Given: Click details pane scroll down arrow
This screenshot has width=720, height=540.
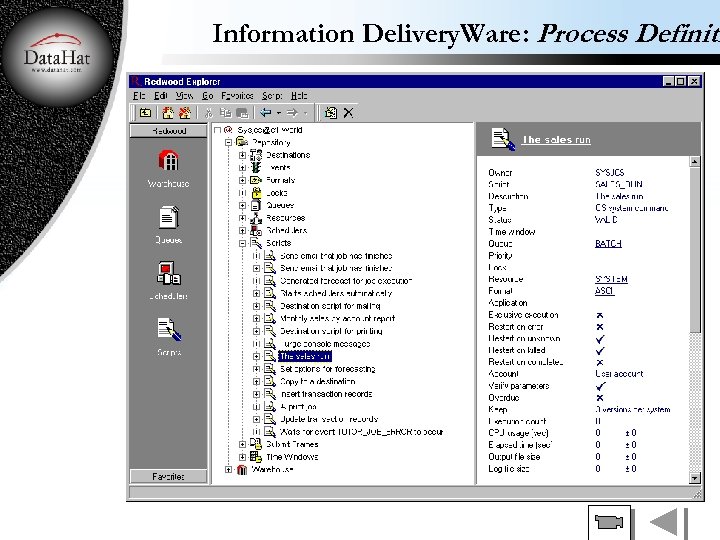Looking at the screenshot, I should point(695,478).
